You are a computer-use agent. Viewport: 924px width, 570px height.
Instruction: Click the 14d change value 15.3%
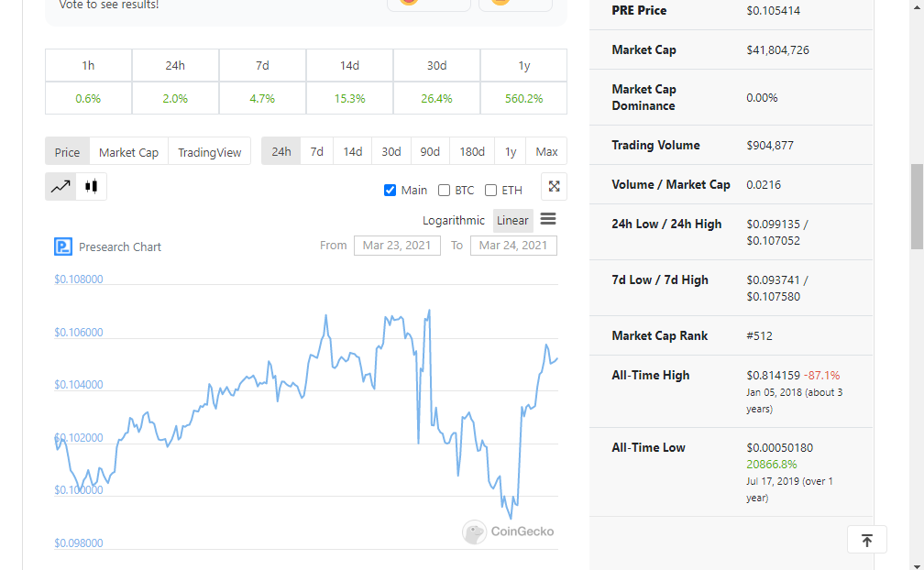(x=349, y=98)
